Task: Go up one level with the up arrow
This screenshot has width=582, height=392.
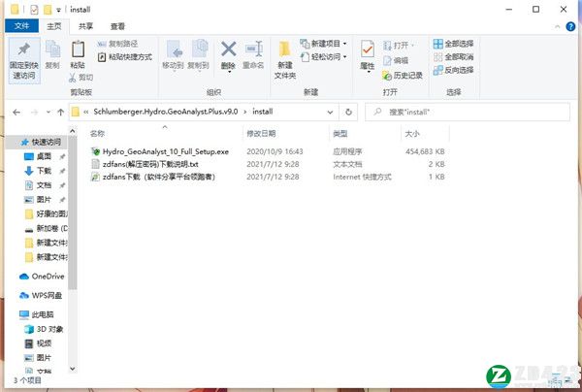Action: 61,112
